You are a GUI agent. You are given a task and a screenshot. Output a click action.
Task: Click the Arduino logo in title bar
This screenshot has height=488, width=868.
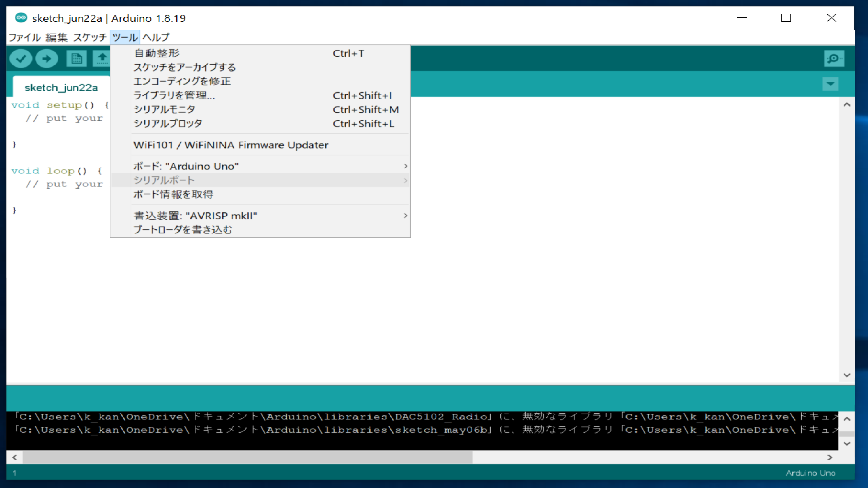[21, 17]
